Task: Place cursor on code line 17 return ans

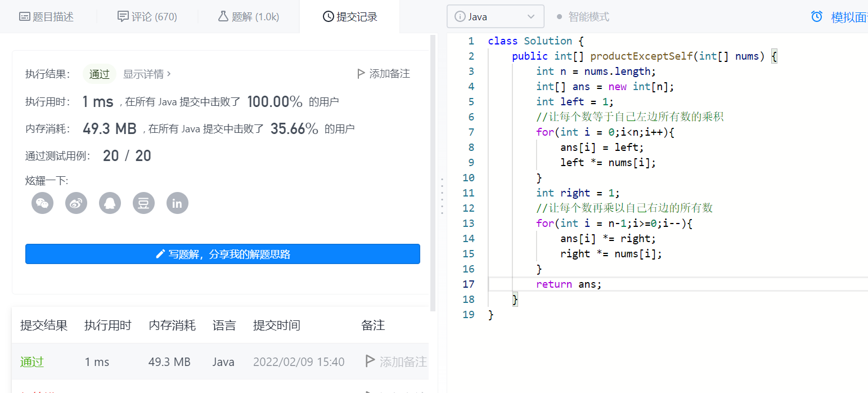Action: click(569, 284)
